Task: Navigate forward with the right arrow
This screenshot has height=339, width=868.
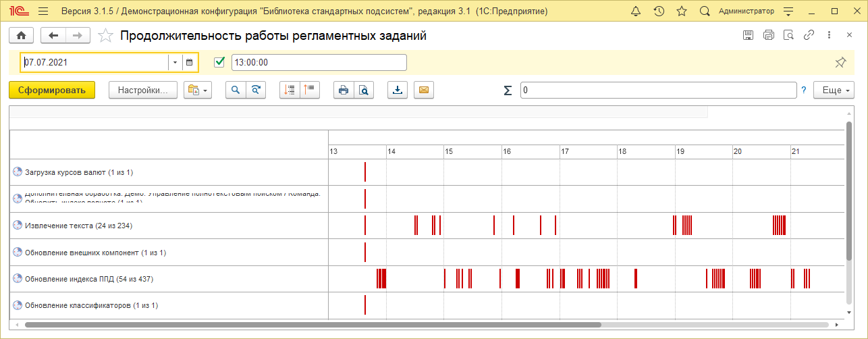Action: coord(78,36)
